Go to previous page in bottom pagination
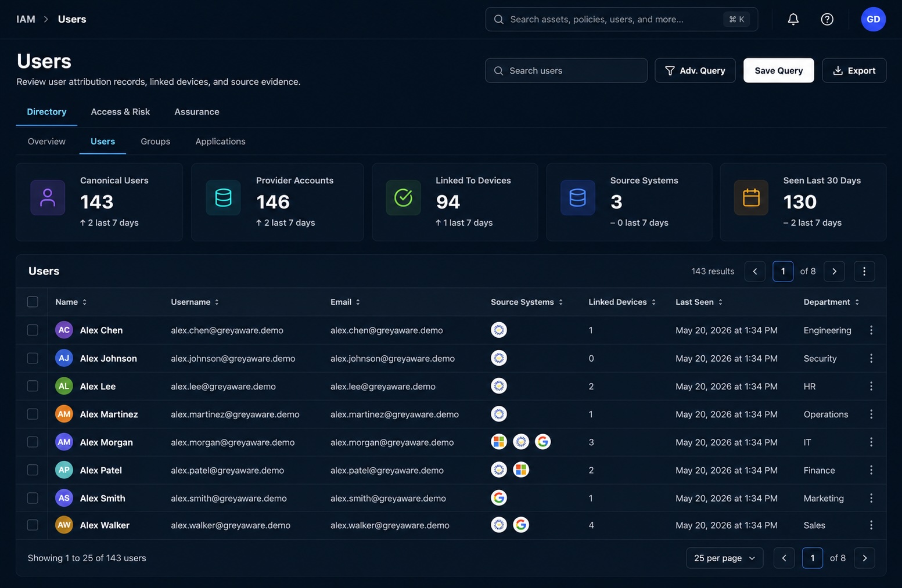 [x=784, y=558]
